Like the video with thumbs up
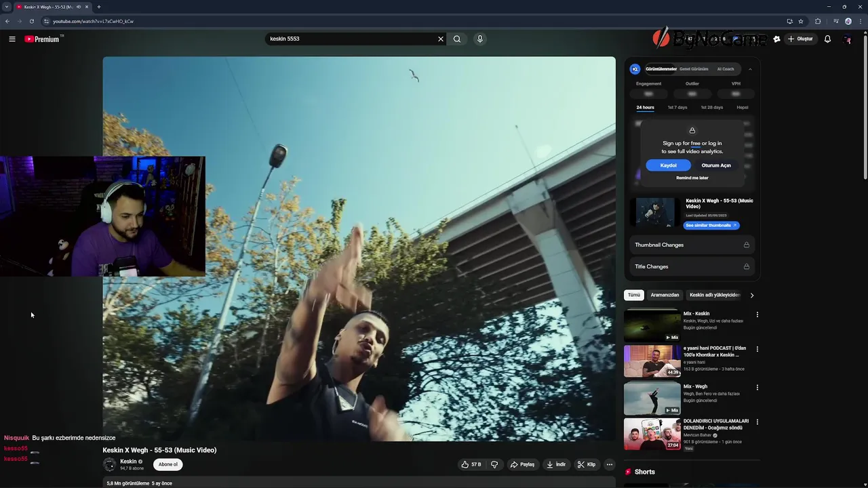This screenshot has height=488, width=868. [471, 464]
